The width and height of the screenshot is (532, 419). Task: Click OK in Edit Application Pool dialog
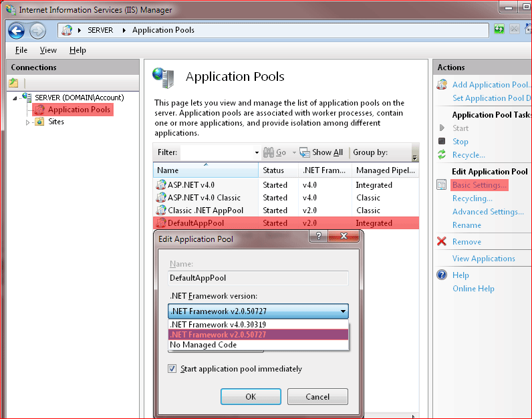coord(251,396)
